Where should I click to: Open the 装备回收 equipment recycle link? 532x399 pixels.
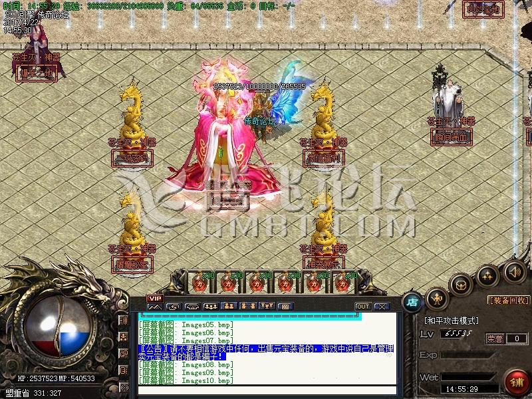509,301
